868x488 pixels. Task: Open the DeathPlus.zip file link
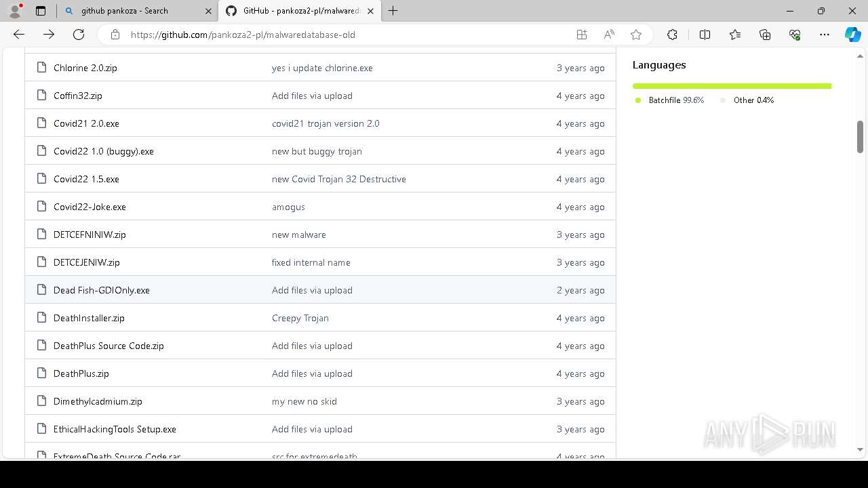click(x=81, y=373)
